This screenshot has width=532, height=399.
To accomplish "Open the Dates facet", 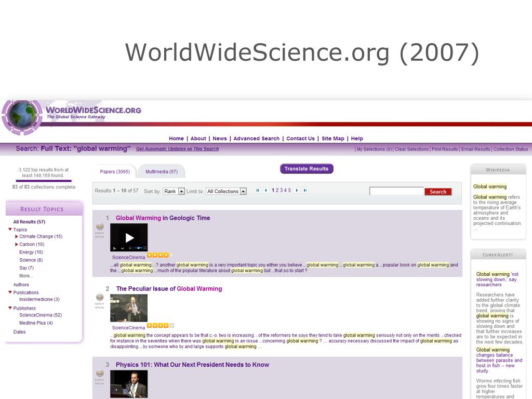I will [x=19, y=332].
